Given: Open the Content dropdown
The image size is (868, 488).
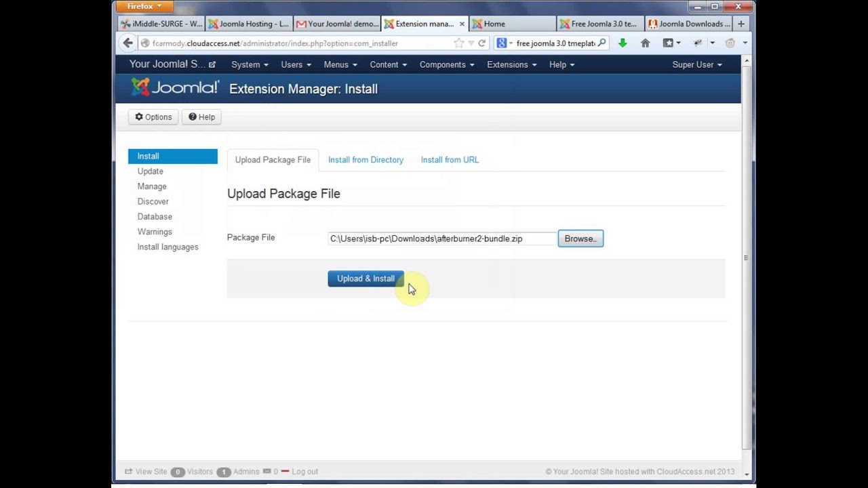Looking at the screenshot, I should coord(388,64).
